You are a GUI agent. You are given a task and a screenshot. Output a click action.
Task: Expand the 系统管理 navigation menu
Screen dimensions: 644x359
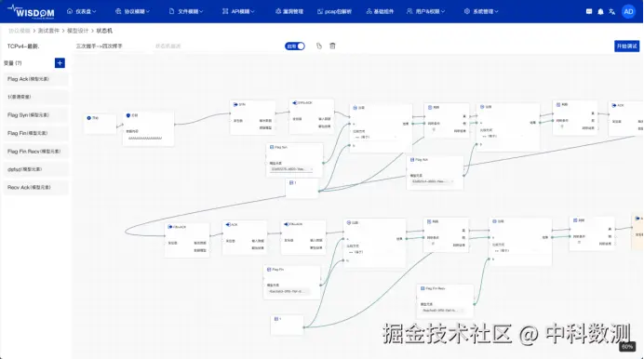coord(481,11)
